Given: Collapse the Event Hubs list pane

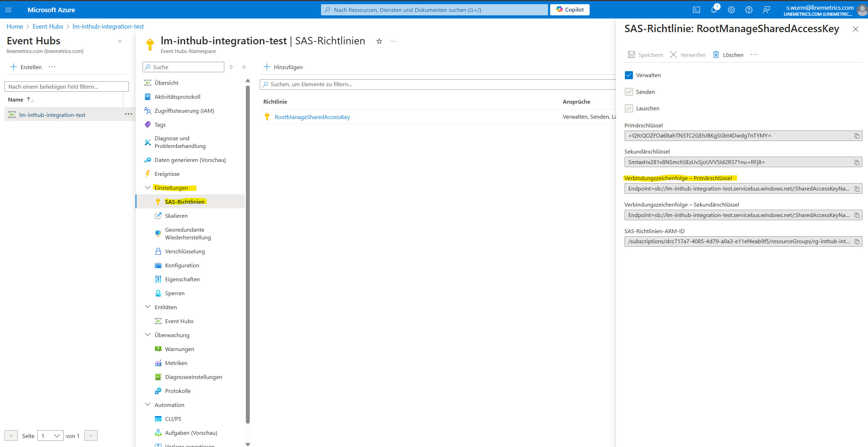Looking at the screenshot, I should coord(120,41).
